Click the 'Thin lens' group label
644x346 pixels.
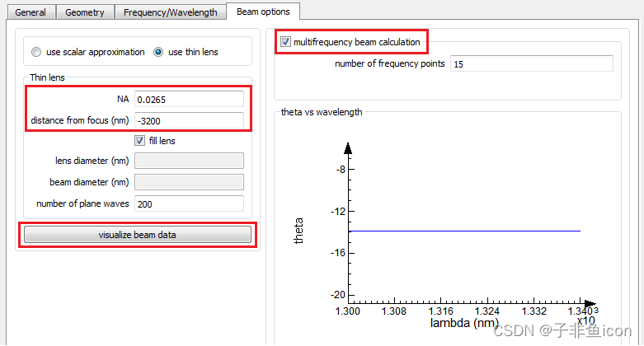47,77
